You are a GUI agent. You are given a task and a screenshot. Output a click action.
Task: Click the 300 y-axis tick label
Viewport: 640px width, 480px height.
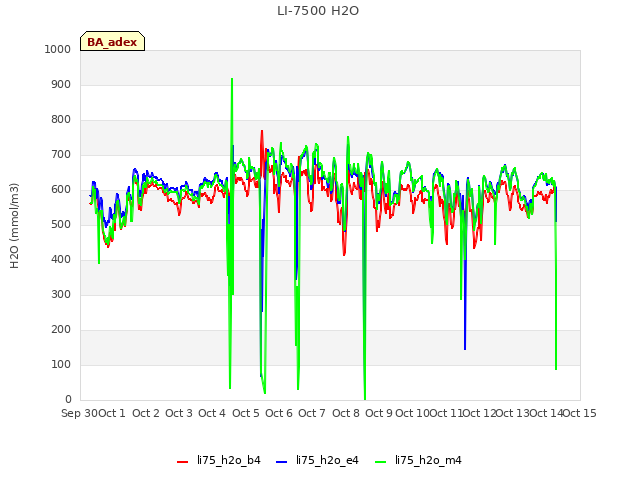(61, 295)
